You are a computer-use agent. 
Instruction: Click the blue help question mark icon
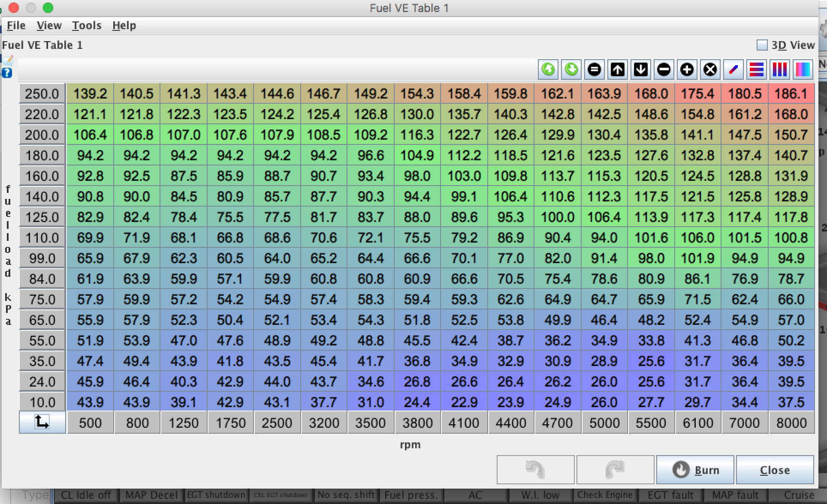tap(7, 73)
